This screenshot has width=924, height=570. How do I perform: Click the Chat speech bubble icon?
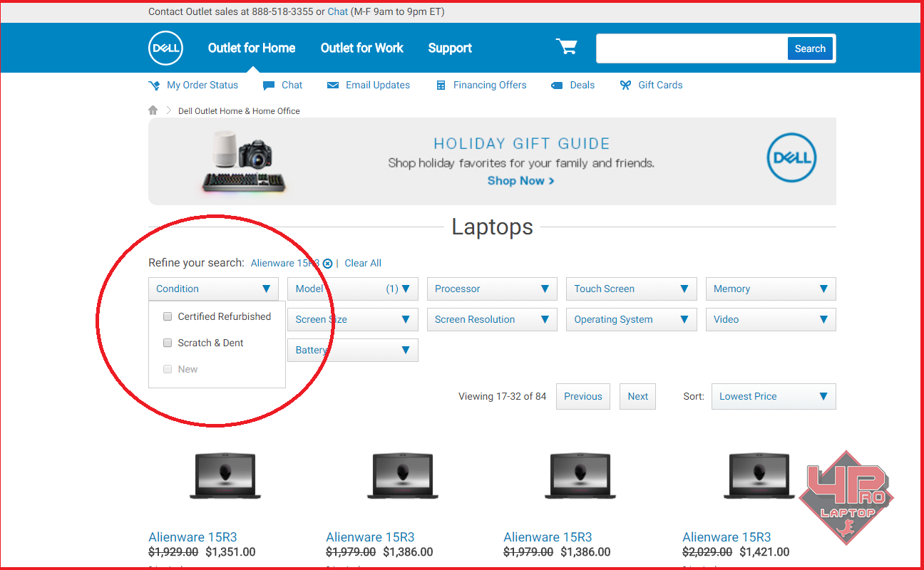[x=269, y=85]
